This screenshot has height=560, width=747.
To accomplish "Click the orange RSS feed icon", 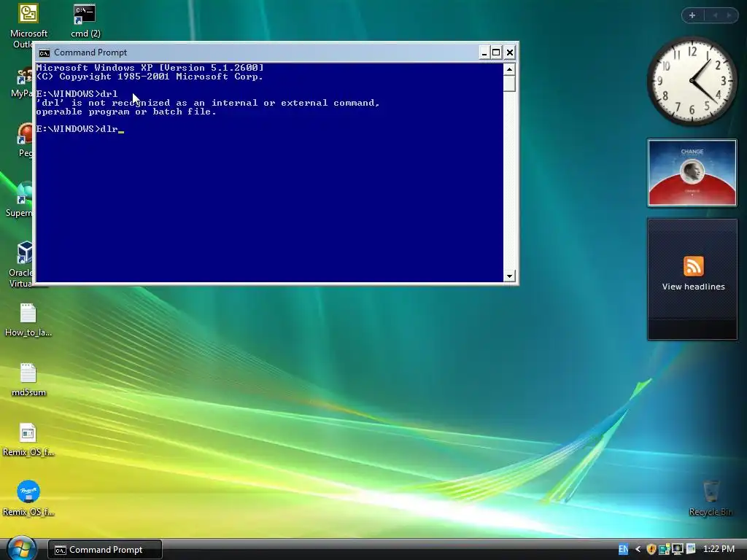I will (693, 266).
